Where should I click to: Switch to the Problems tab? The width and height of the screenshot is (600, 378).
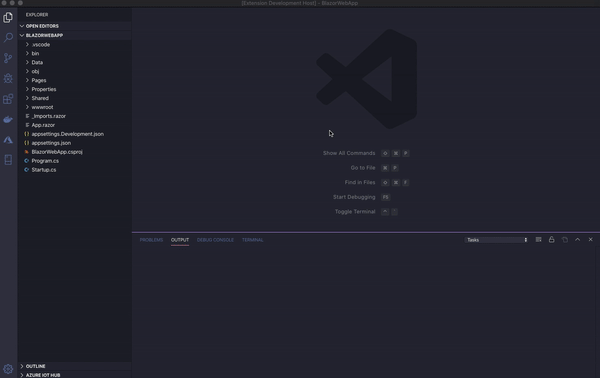click(x=151, y=240)
